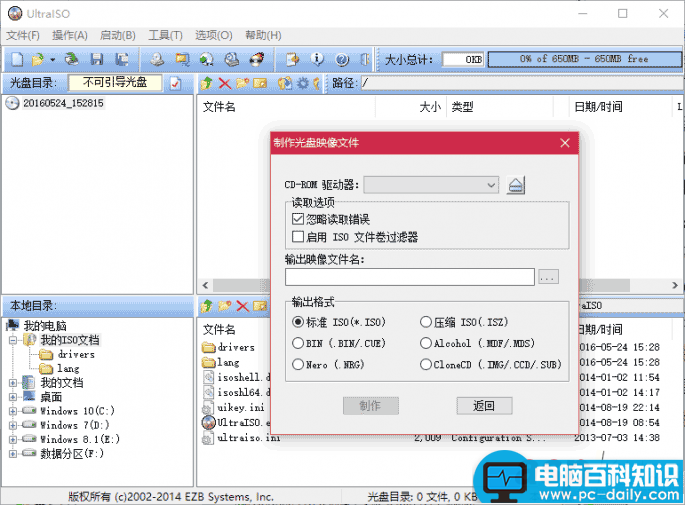Open the 工具(T) menu
Screen dimensions: 685x505
coord(165,35)
